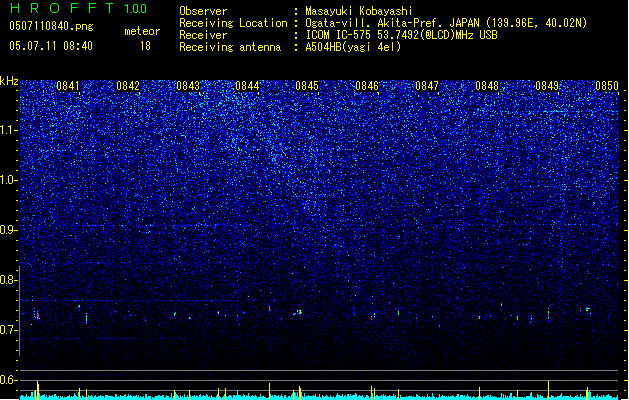Click the HROFFT 1.0.0 title text
The image size is (629, 400).
coord(78,8)
